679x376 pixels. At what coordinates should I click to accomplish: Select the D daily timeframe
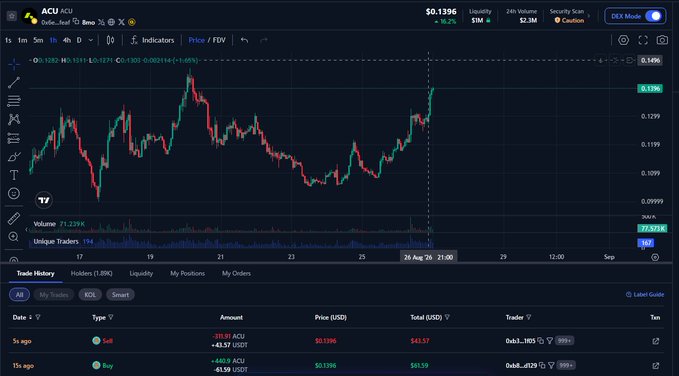79,40
